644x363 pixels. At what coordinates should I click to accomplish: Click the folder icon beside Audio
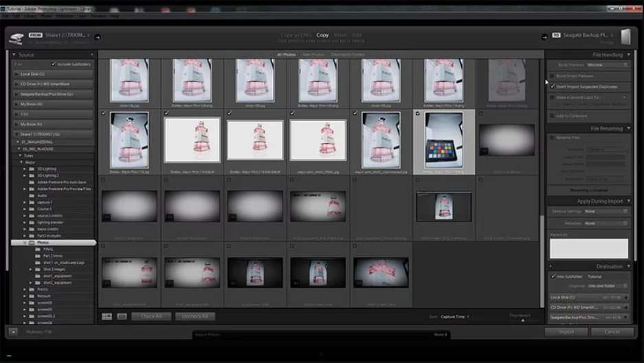pyautogui.click(x=32, y=195)
